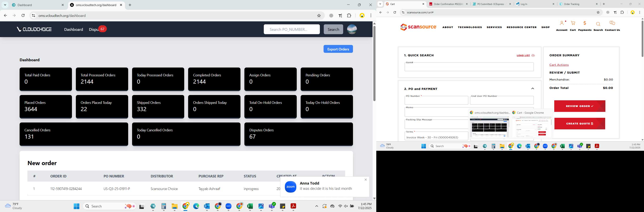Open the RESOURCE CENTER menu on ScanSource
Viewport: 644px width, 212px height.
pyautogui.click(x=522, y=27)
